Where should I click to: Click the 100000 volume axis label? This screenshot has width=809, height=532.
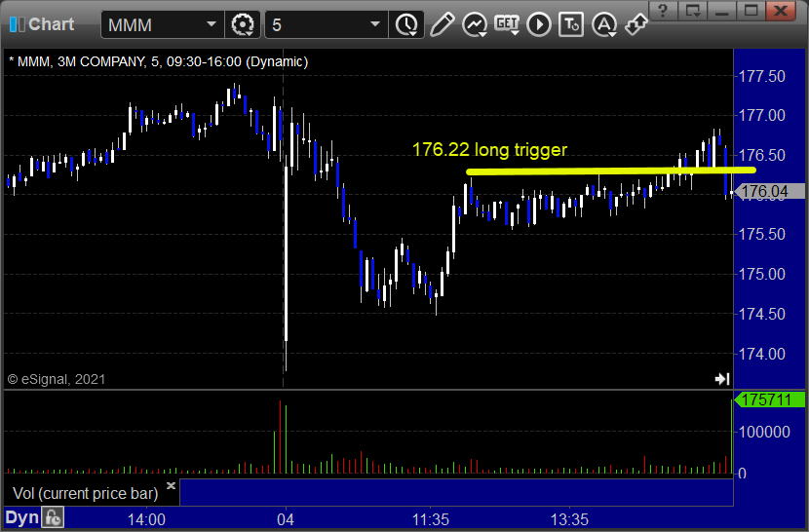click(764, 432)
